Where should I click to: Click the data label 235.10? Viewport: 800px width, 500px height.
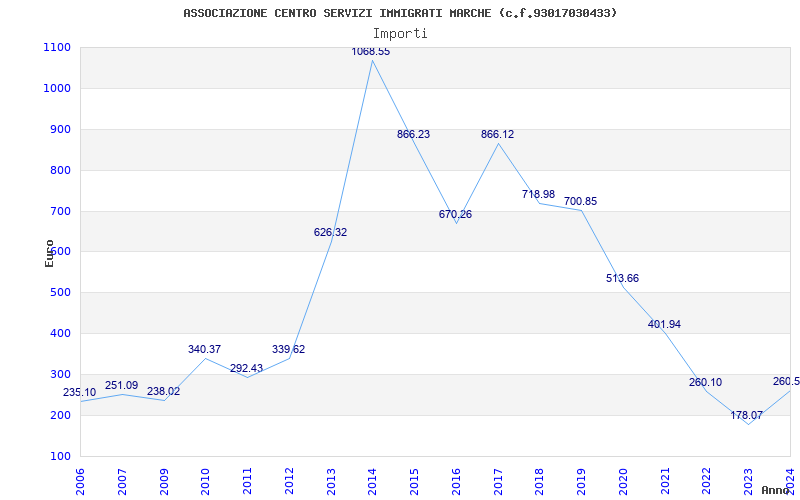point(79,393)
